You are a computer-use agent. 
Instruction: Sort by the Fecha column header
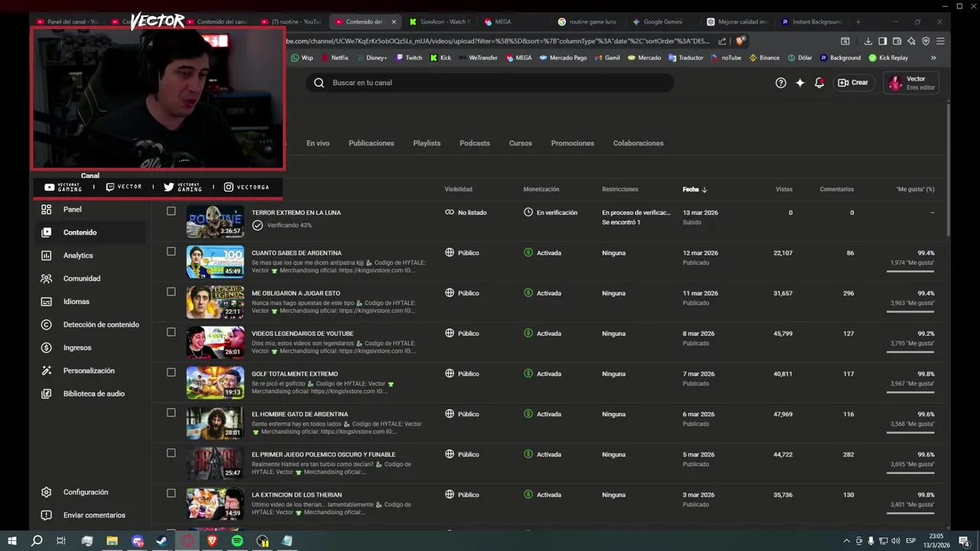click(694, 189)
